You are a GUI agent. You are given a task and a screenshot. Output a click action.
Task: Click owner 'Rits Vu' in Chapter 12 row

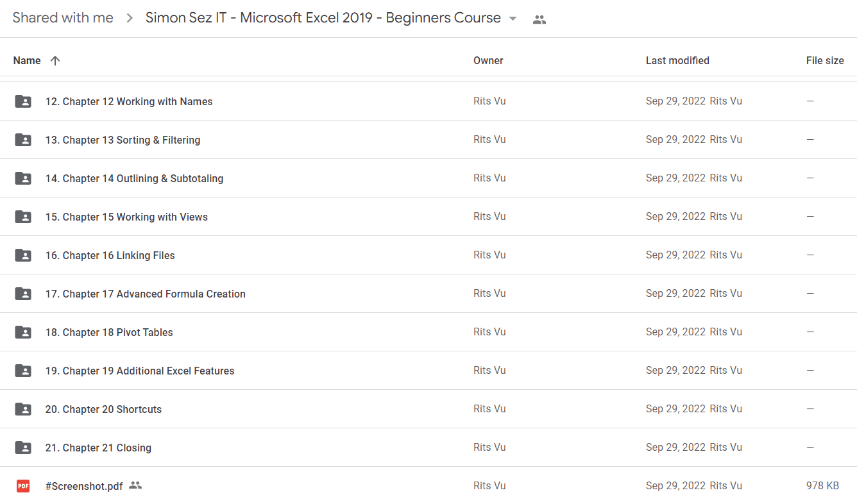[x=489, y=101]
